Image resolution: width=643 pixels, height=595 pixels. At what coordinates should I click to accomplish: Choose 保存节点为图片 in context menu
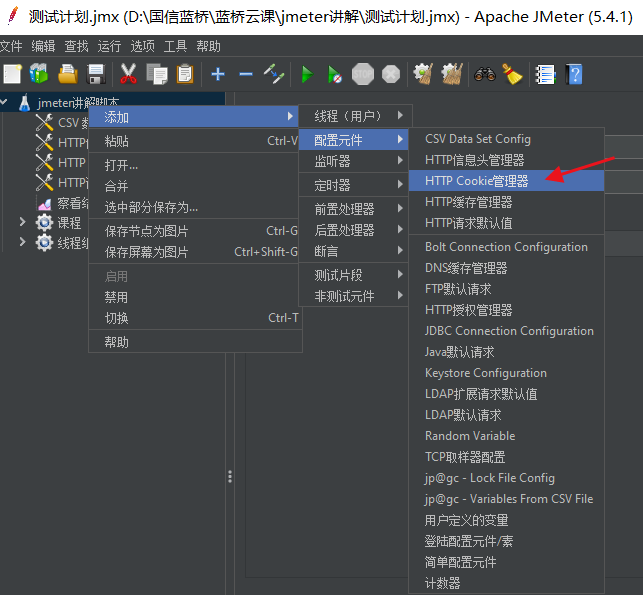pyautogui.click(x=195, y=231)
